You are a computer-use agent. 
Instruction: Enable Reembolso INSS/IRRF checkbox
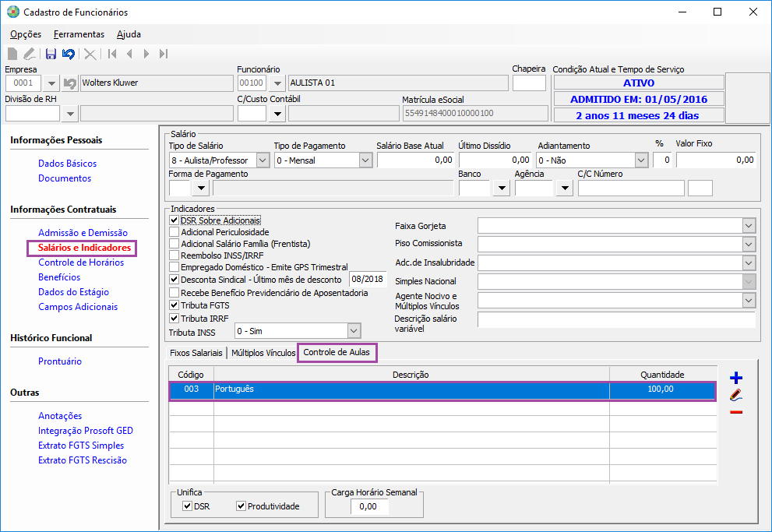tap(174, 255)
